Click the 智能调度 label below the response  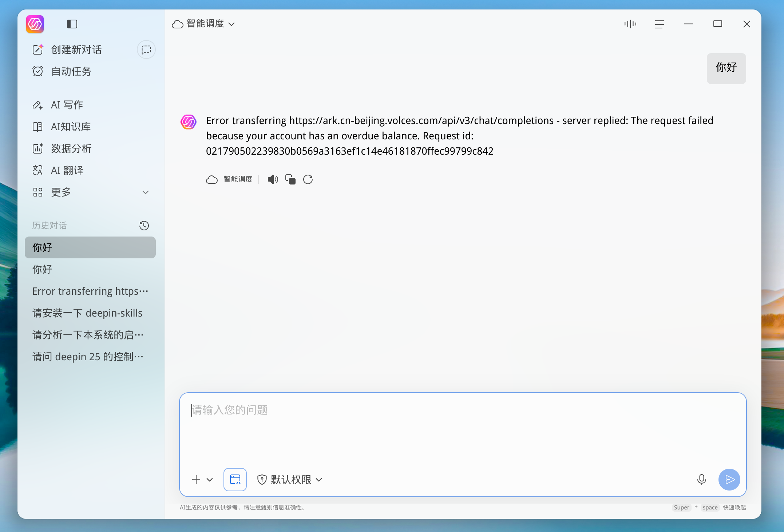pos(238,179)
